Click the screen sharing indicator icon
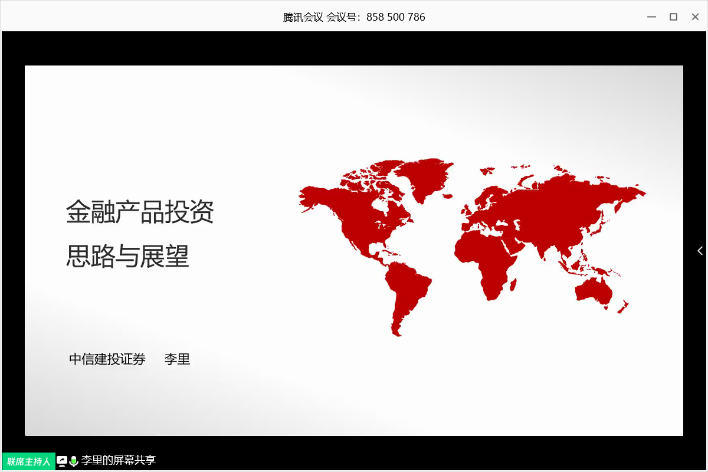Viewport: 708px width, 472px height. point(62,460)
